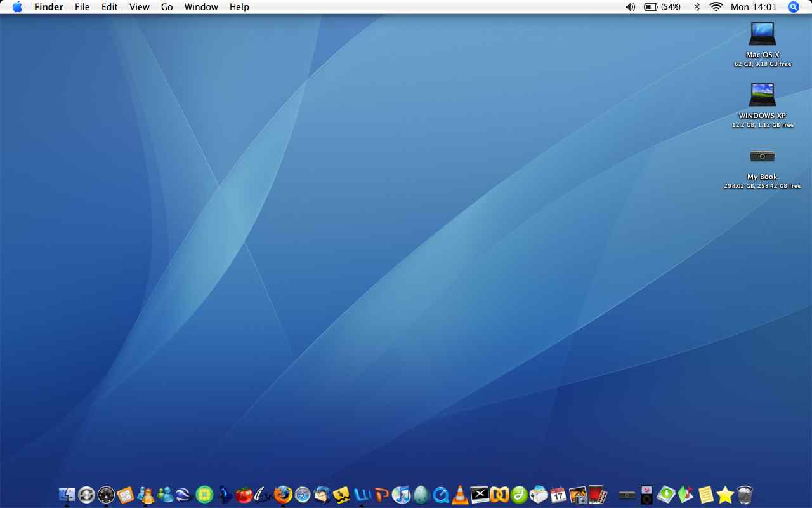Click the 'Mac OS X' desktop label
The height and width of the screenshot is (508, 812).
pyautogui.click(x=763, y=55)
